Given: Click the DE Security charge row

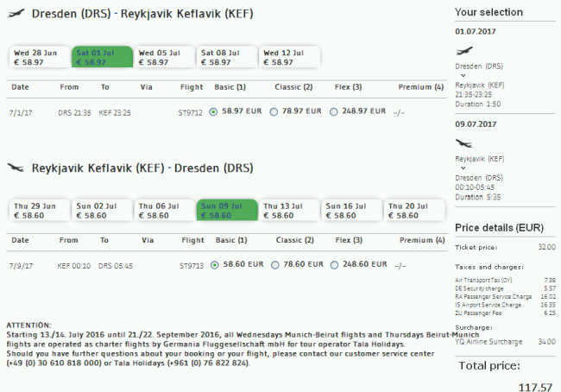Looking at the screenshot, I should (505, 288).
